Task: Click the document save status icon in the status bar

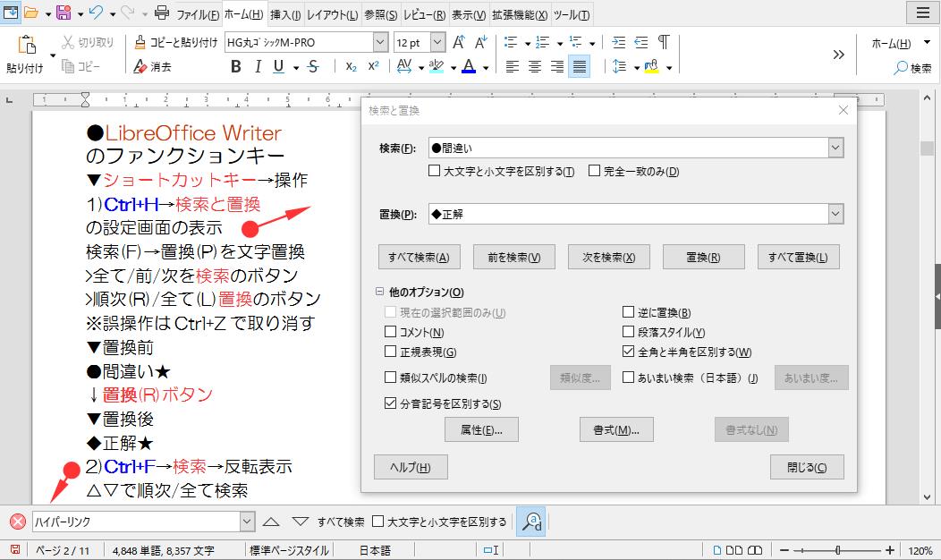Action: coord(15,550)
